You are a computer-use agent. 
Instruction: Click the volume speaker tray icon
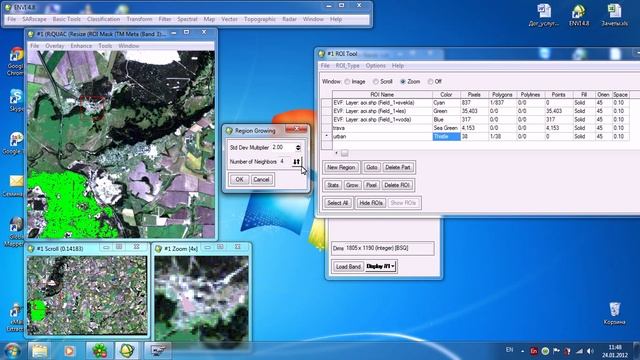tap(590, 351)
